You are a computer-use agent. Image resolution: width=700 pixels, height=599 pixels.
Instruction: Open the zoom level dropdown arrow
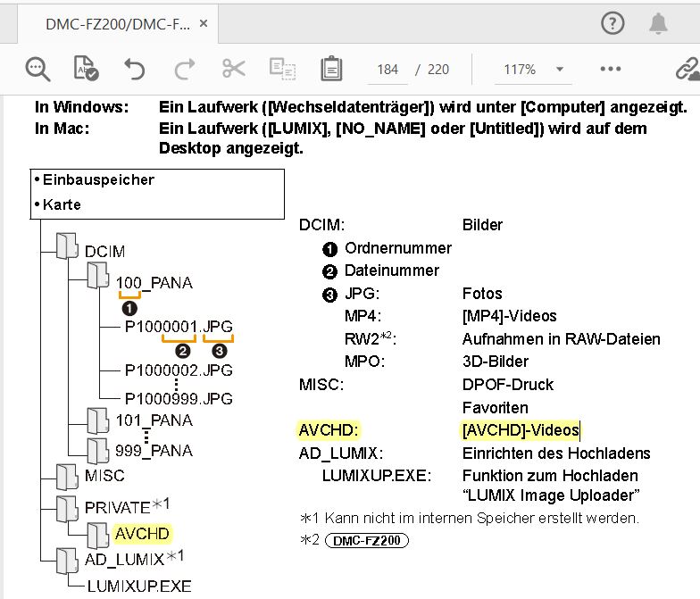click(560, 70)
